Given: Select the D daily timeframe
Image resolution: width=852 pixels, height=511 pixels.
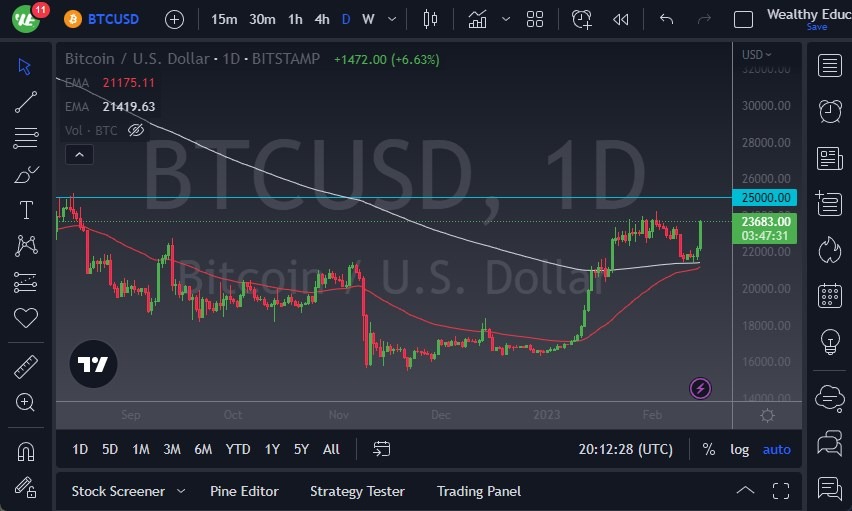Looking at the screenshot, I should [x=346, y=20].
